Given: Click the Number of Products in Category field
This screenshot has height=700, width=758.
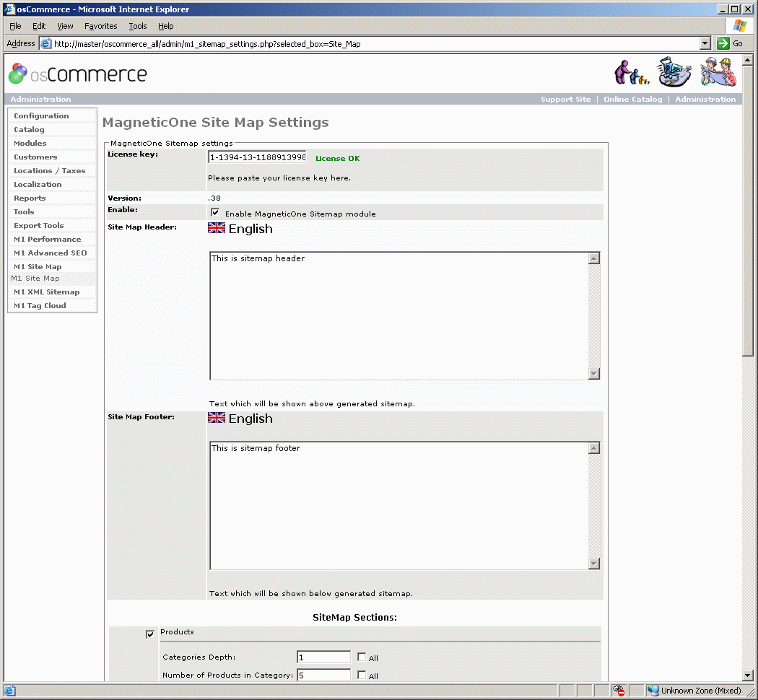Looking at the screenshot, I should (x=323, y=675).
